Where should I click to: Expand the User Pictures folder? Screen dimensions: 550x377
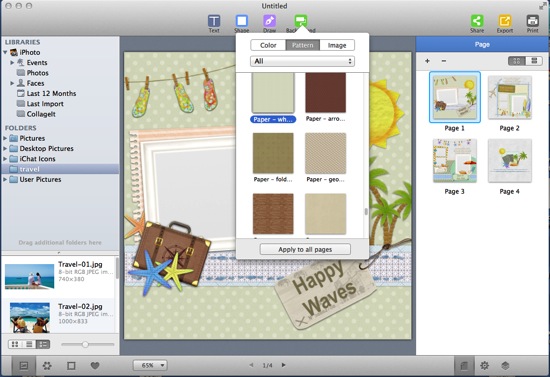(5, 179)
